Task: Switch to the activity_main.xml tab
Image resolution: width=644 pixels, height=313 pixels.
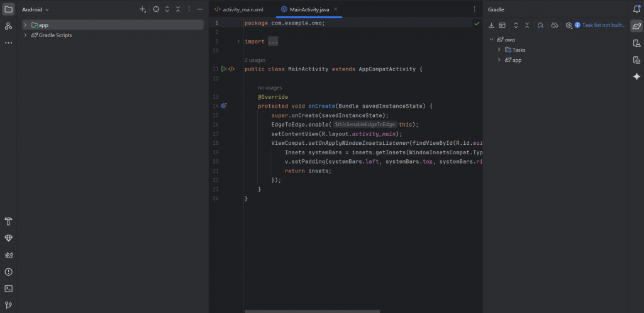Action: (239, 9)
